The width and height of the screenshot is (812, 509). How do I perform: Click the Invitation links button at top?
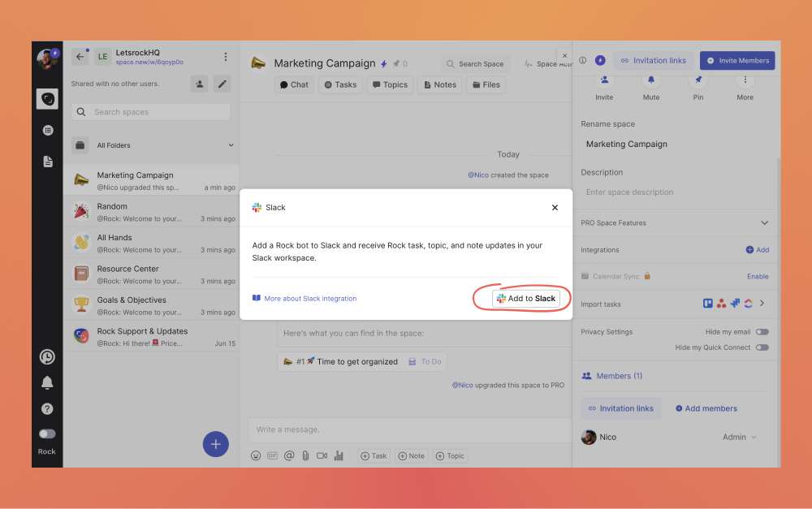pos(654,61)
